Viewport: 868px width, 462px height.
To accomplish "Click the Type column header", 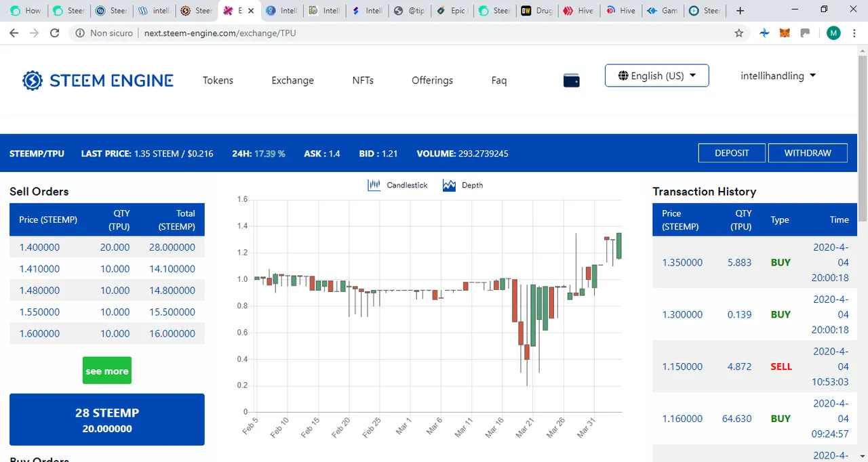I will [x=780, y=219].
